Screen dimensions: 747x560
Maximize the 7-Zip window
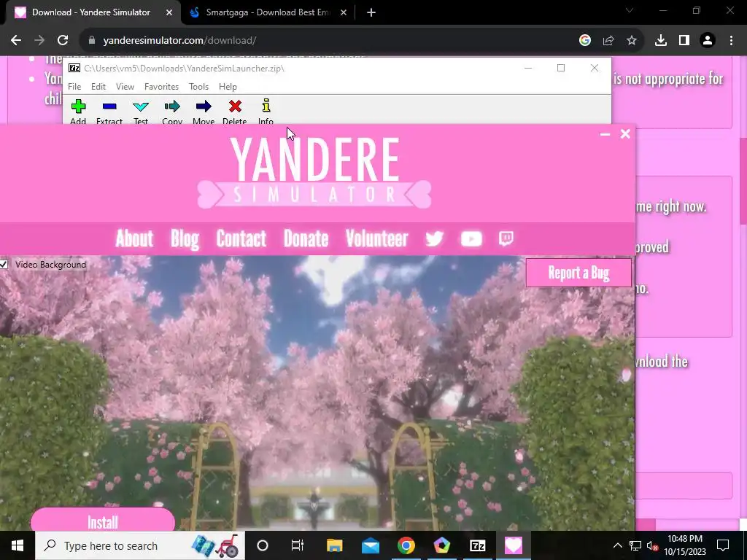(561, 68)
